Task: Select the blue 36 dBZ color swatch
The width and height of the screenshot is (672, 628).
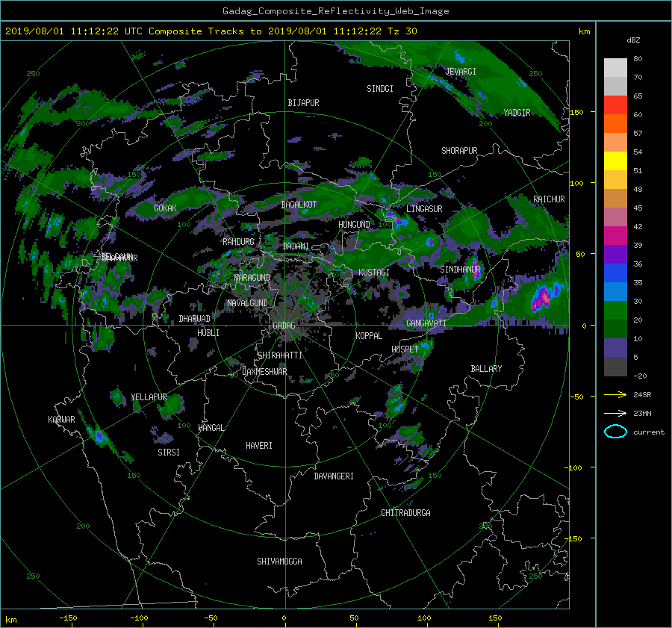Action: [615, 273]
